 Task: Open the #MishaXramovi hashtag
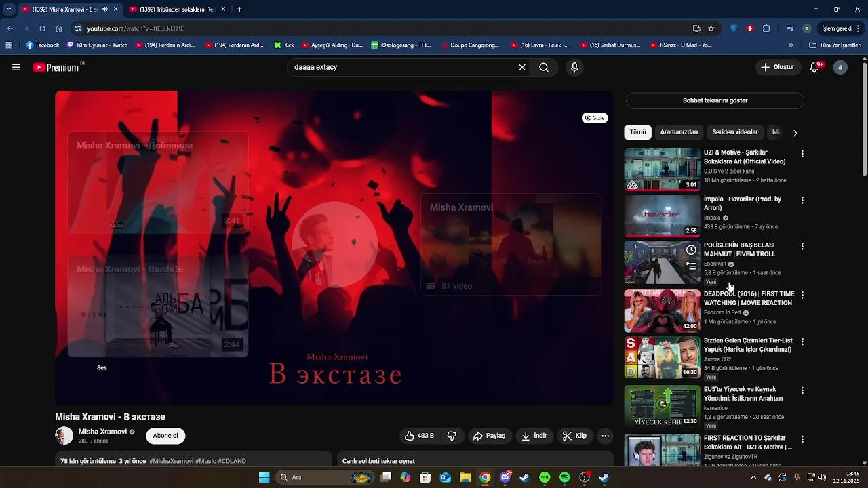(x=172, y=461)
